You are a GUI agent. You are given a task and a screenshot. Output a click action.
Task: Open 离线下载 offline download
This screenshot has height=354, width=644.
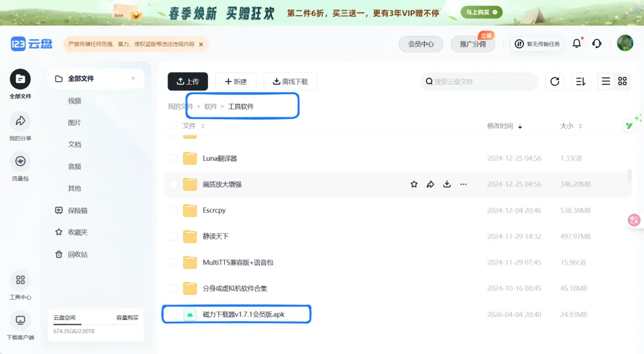(290, 81)
